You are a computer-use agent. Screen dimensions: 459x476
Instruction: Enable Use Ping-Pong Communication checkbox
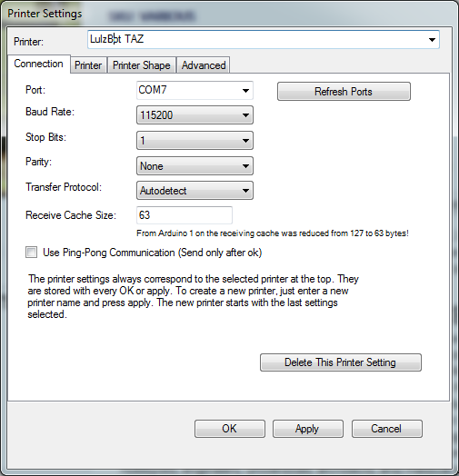pyautogui.click(x=31, y=253)
